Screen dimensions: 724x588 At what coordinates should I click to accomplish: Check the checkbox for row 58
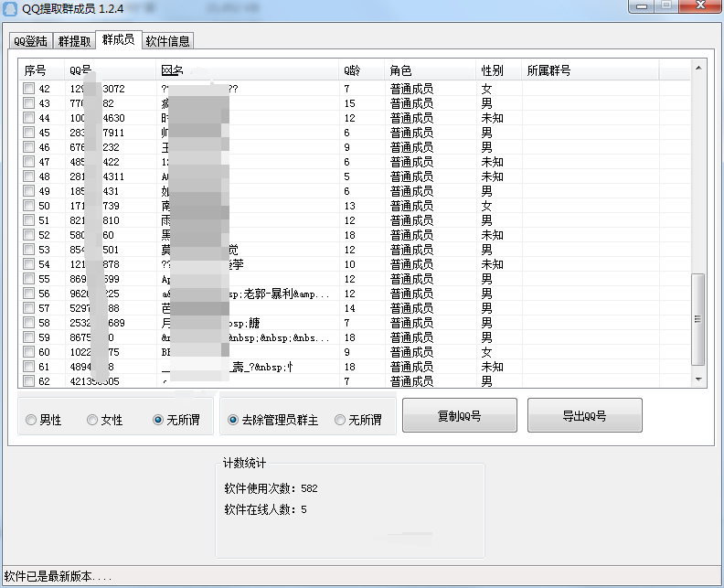[x=28, y=323]
